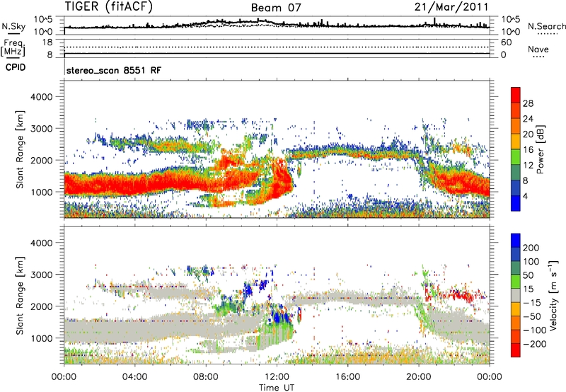Image resolution: width=566 pixels, height=392 pixels.
Task: Click the 'N.Sky' legend label
Action: click(13, 26)
